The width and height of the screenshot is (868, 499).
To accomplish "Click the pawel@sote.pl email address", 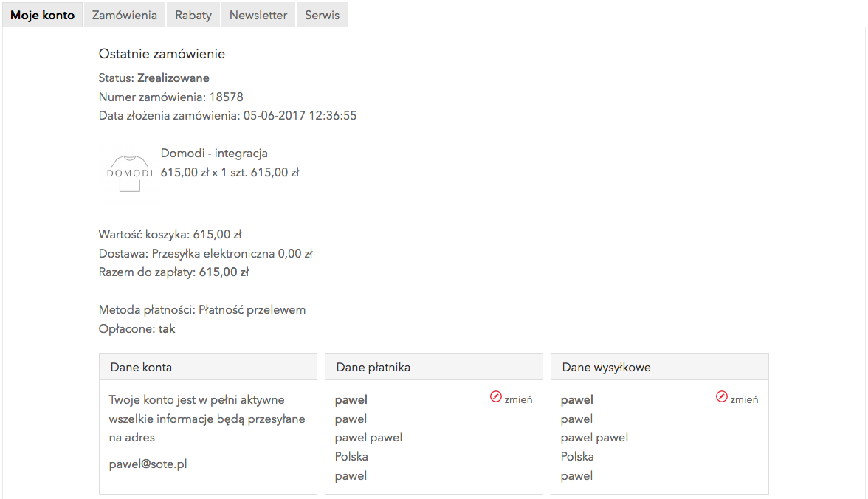I will 148,464.
